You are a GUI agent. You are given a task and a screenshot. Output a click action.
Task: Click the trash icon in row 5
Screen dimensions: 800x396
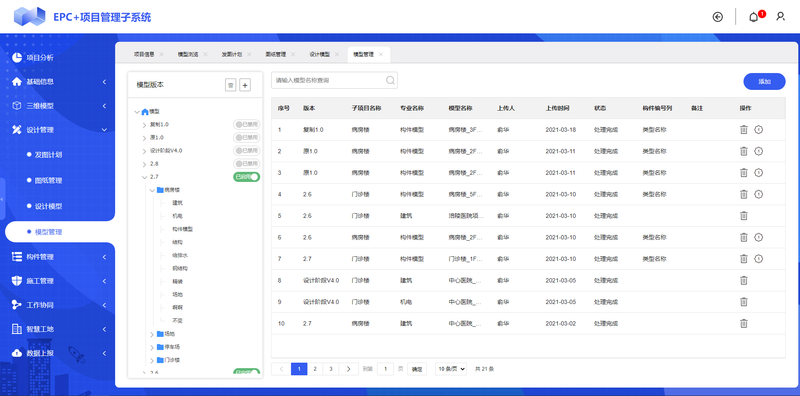[744, 216]
